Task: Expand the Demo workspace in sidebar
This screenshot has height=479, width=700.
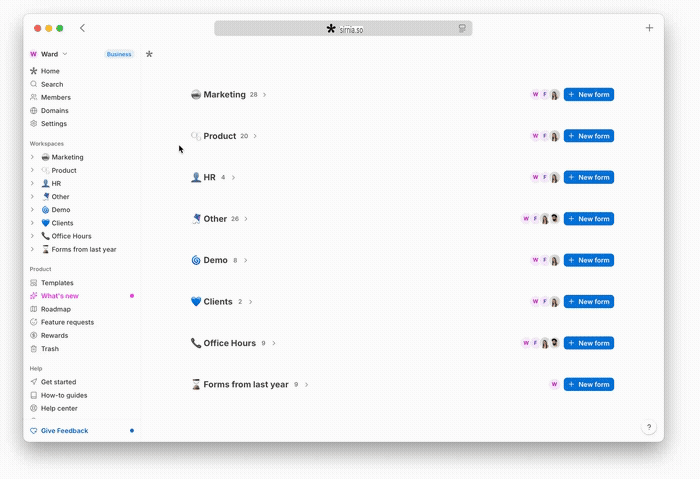Action: [32, 209]
